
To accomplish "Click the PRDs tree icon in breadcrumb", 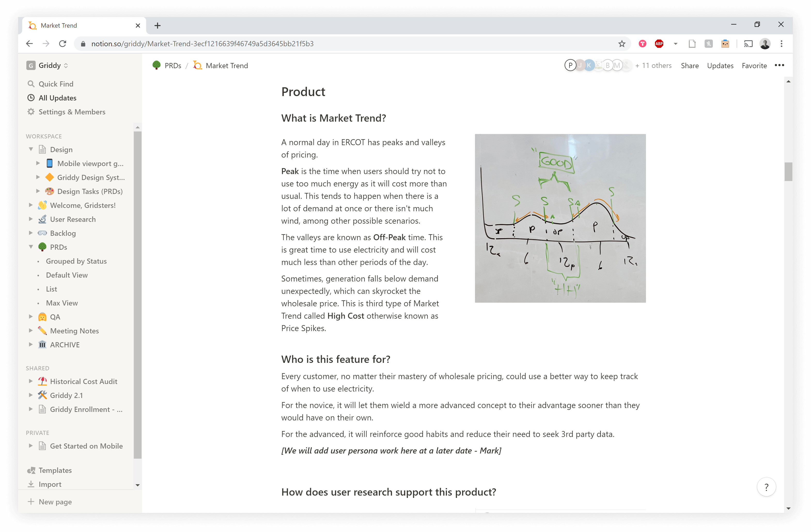I will [157, 65].
